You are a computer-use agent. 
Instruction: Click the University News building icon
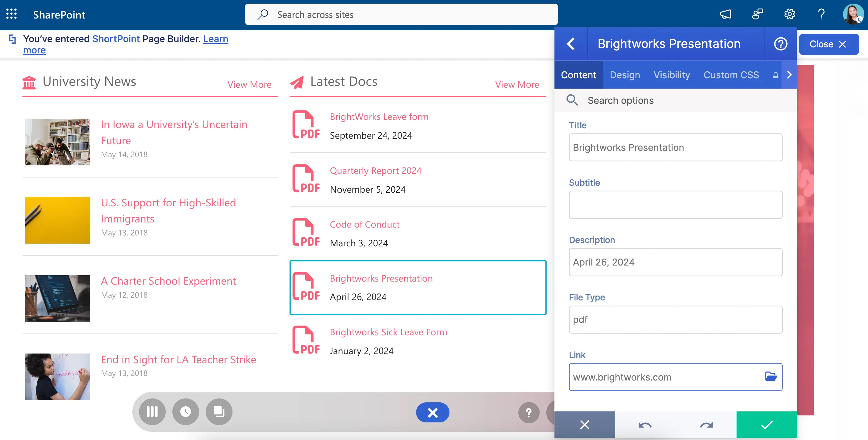click(29, 82)
